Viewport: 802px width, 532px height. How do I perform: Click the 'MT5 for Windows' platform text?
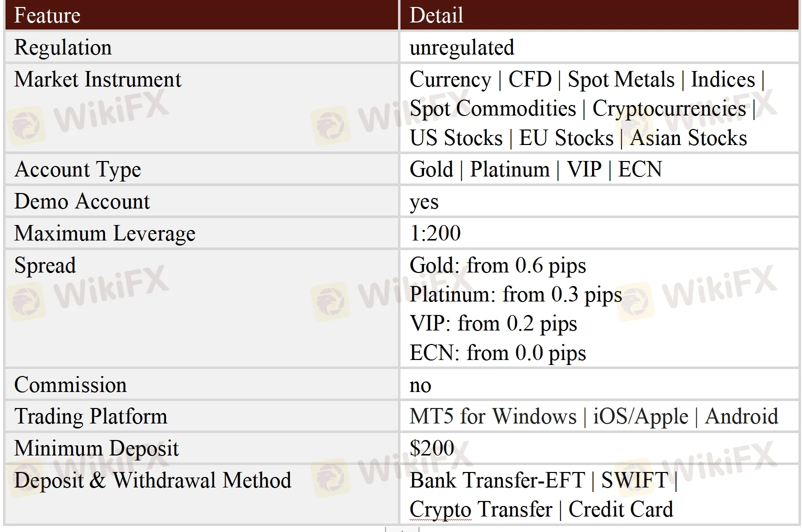coord(493,416)
